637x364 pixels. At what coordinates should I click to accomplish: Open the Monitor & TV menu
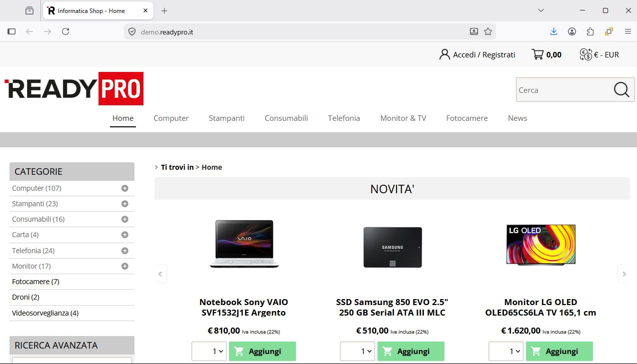pos(403,118)
